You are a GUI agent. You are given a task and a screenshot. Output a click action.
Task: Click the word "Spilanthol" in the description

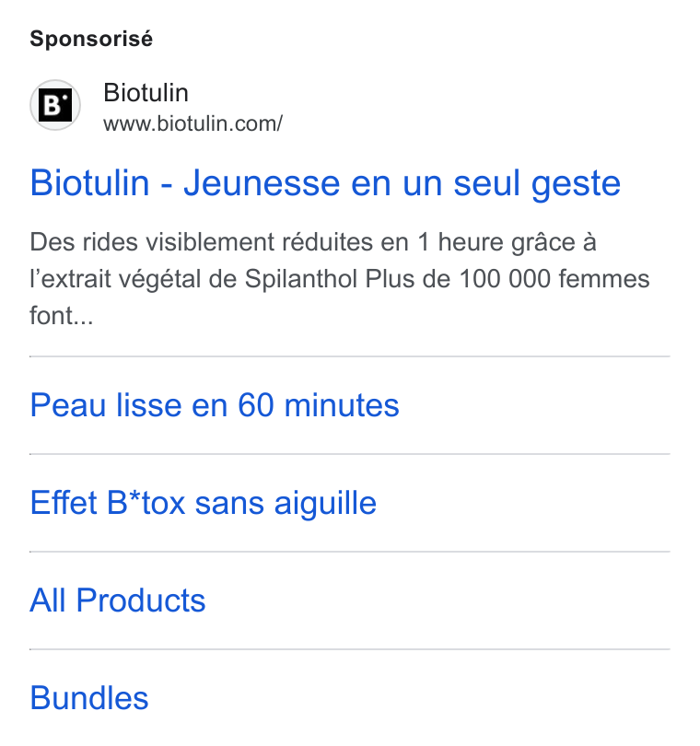pyautogui.click(x=301, y=279)
